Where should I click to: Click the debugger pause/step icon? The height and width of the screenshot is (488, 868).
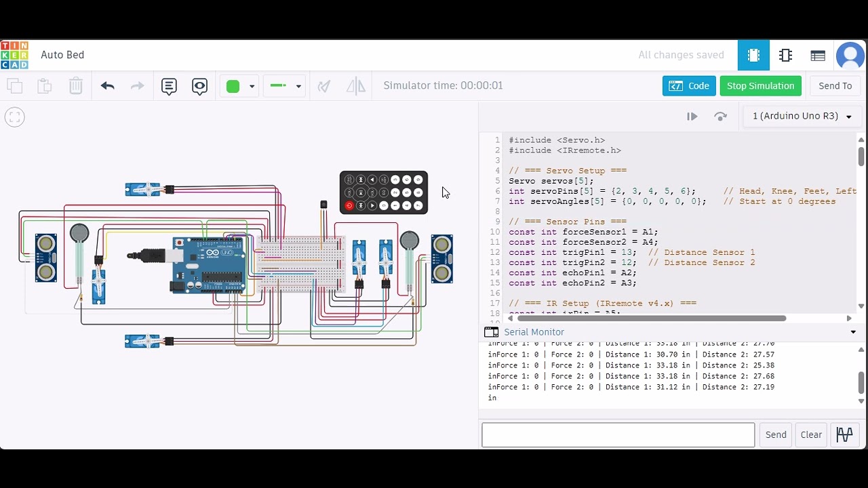(x=692, y=117)
